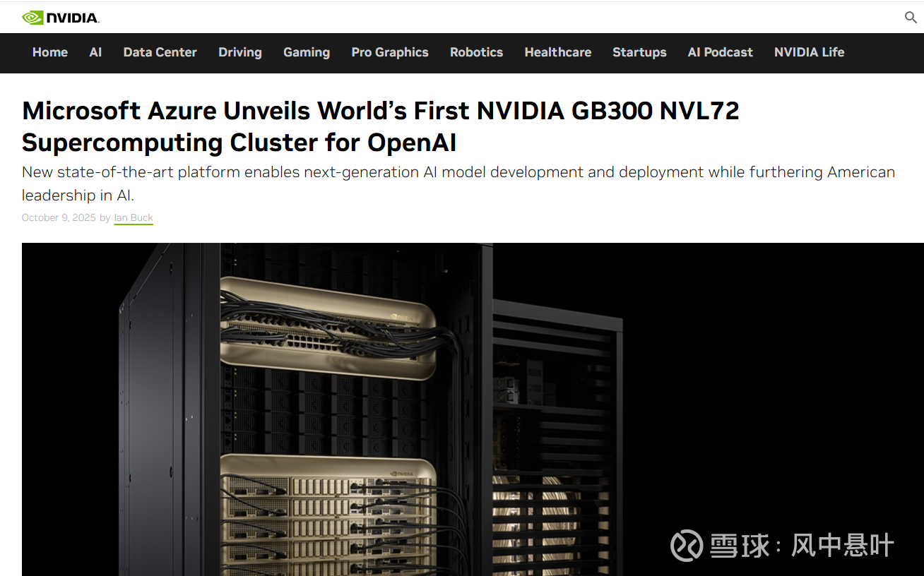
Task: Select Data Center in the navigation bar
Action: 160,52
